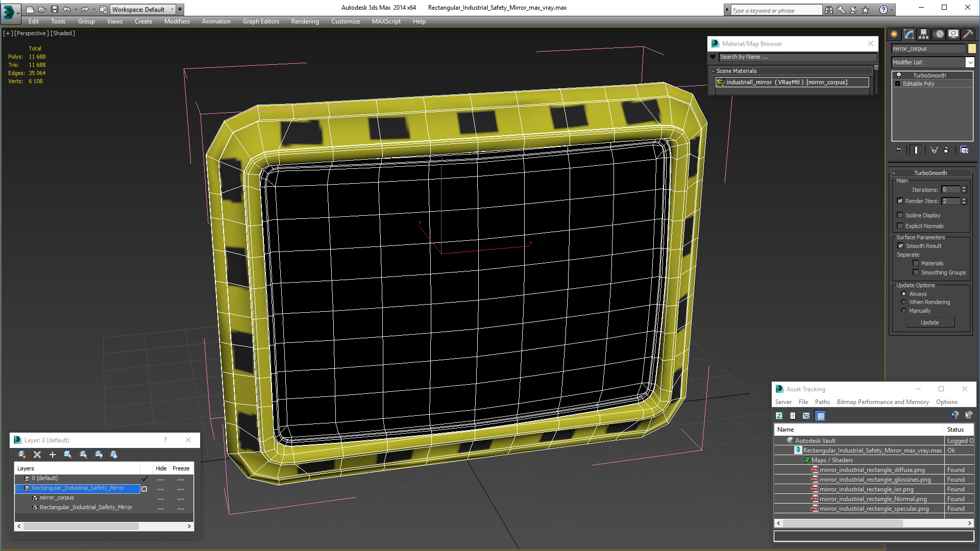Select Manually radio button in Update Options

[903, 310]
